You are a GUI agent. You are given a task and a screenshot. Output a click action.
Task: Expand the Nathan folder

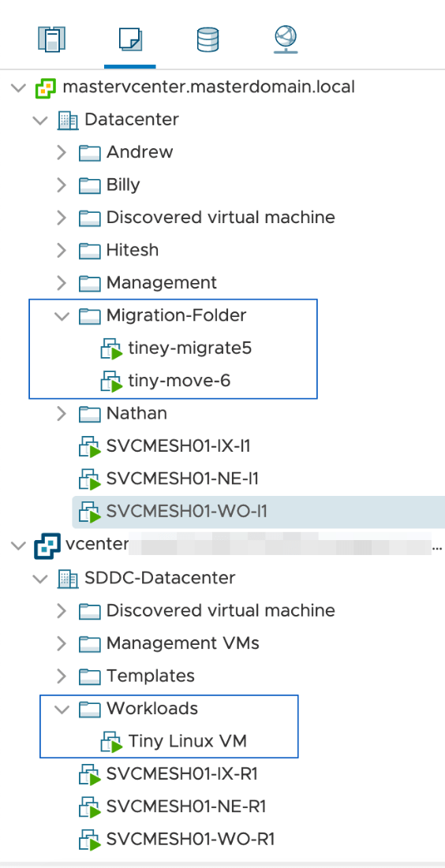62,414
